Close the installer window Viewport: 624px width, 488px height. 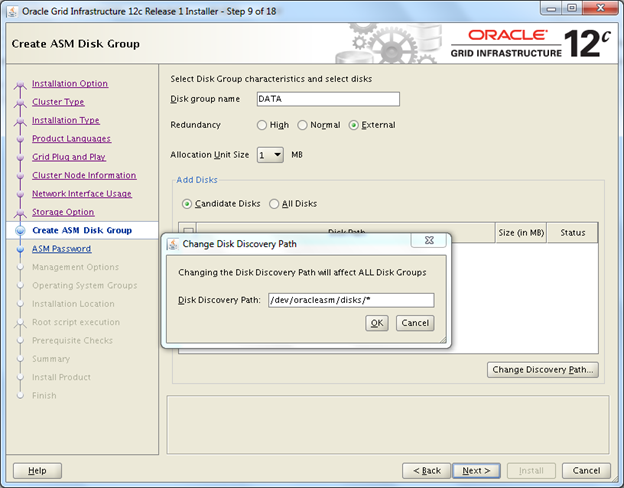click(601, 8)
